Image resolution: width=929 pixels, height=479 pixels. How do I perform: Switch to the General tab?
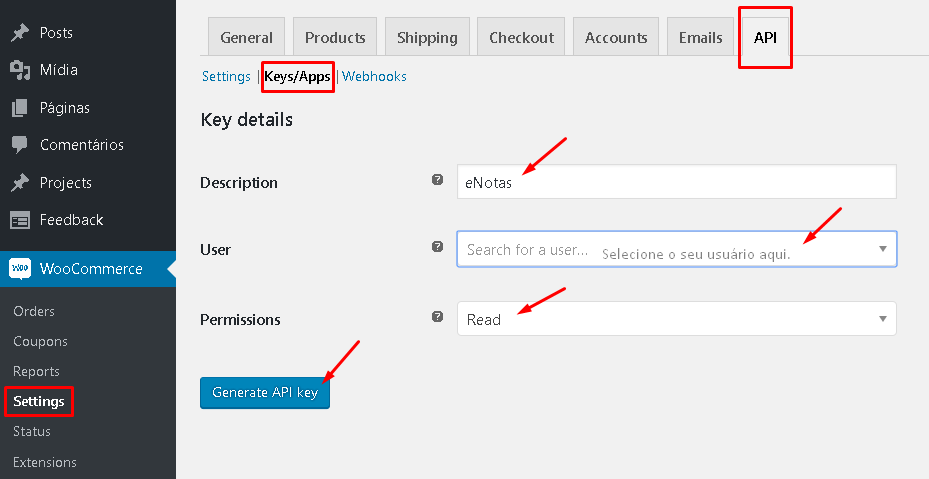tap(246, 37)
